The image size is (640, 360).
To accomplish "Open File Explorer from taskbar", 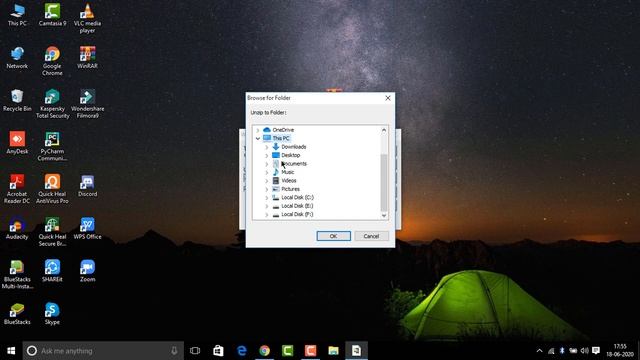I will tap(333, 351).
